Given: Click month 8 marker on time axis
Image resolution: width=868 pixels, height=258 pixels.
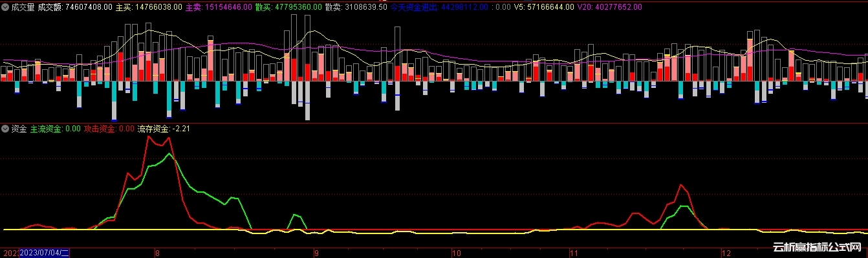Looking at the screenshot, I should [158, 253].
